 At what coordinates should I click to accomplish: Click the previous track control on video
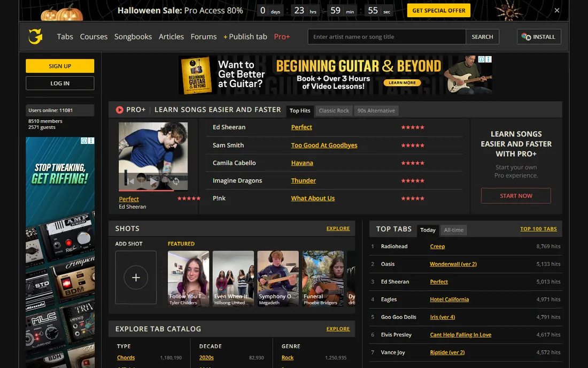(x=130, y=181)
